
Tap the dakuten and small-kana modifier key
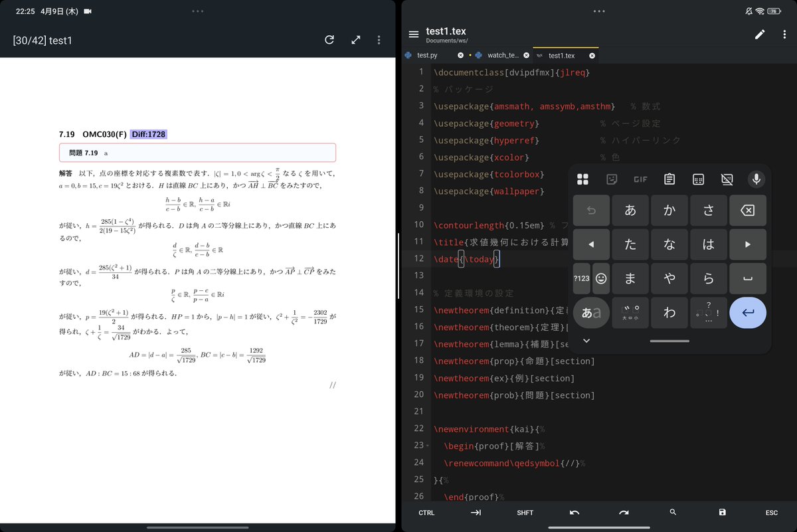630,313
